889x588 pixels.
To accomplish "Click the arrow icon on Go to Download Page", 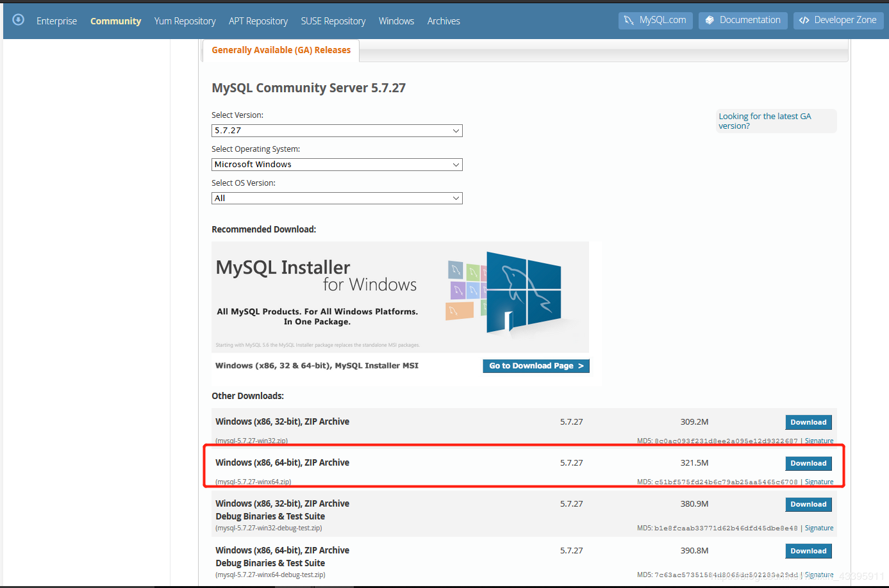I will pyautogui.click(x=582, y=366).
